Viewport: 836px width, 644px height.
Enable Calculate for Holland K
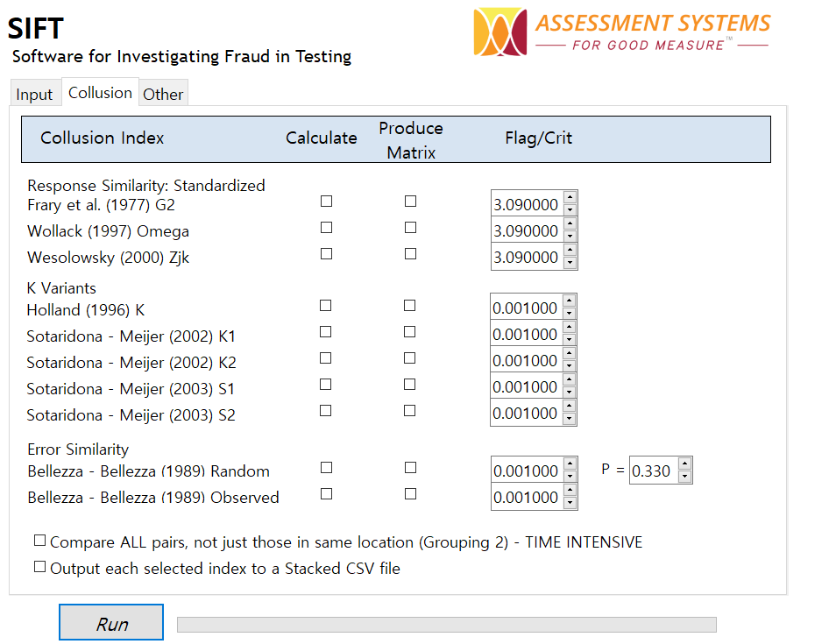pyautogui.click(x=326, y=306)
